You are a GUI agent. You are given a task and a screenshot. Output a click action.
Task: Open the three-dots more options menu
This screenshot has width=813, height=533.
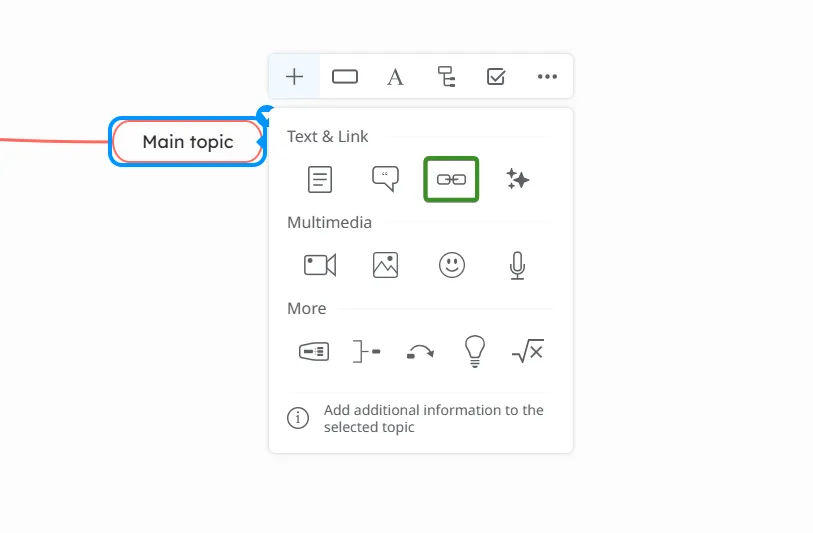[547, 77]
